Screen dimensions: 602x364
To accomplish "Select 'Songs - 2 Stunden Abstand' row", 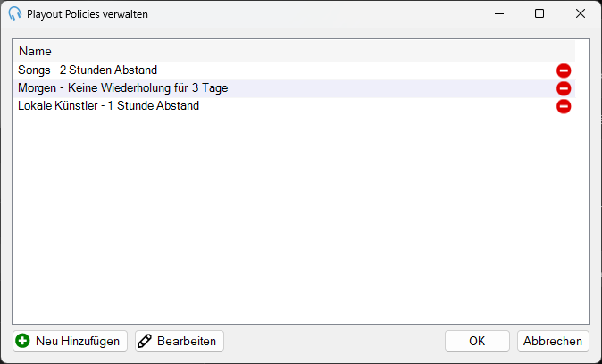I will [x=295, y=70].
